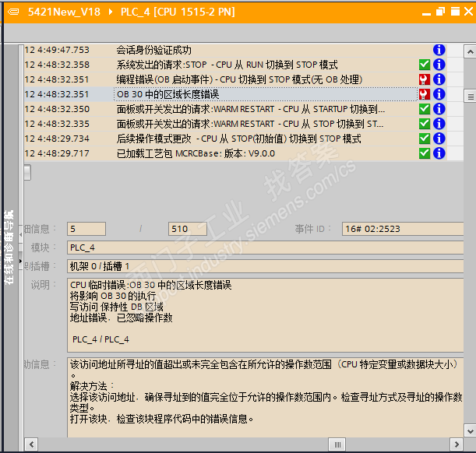Click the green check icon on the 4:48:32.358 row
The image size is (476, 453).
pos(425,65)
